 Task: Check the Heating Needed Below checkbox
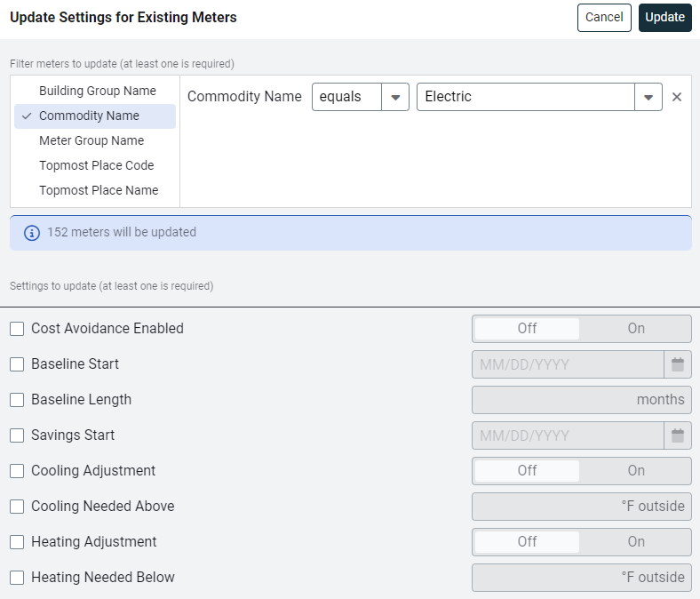pyautogui.click(x=17, y=577)
